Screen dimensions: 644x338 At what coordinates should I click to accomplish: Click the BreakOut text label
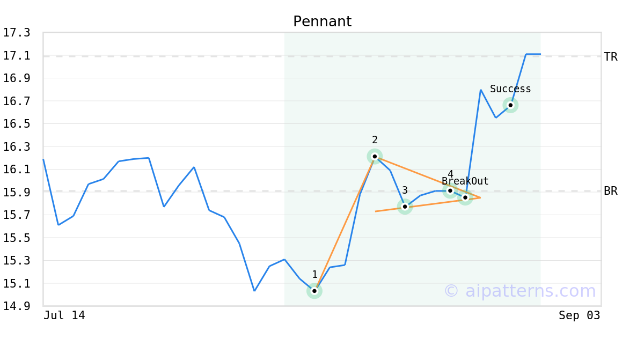[x=465, y=181]
